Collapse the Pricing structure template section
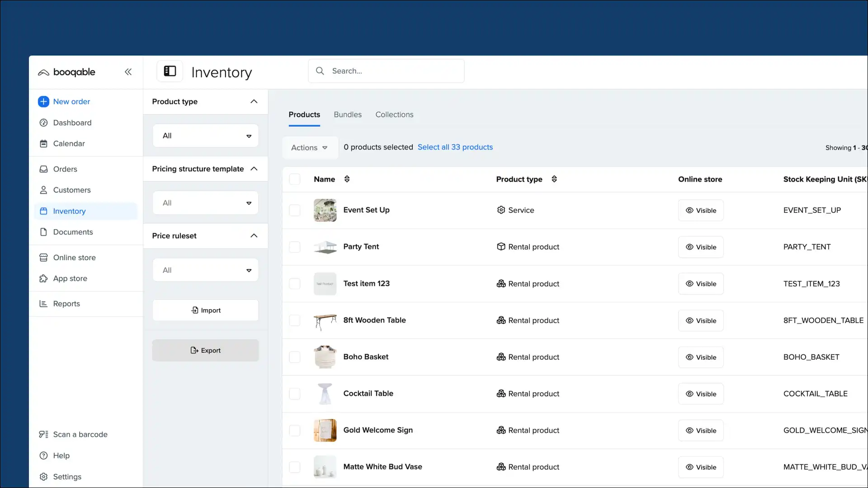Viewport: 868px width, 488px height. (x=254, y=169)
